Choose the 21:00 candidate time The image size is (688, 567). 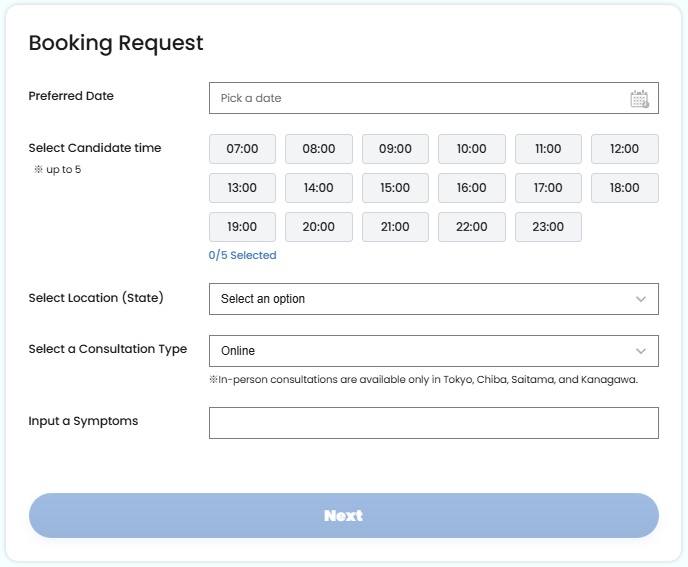(395, 227)
